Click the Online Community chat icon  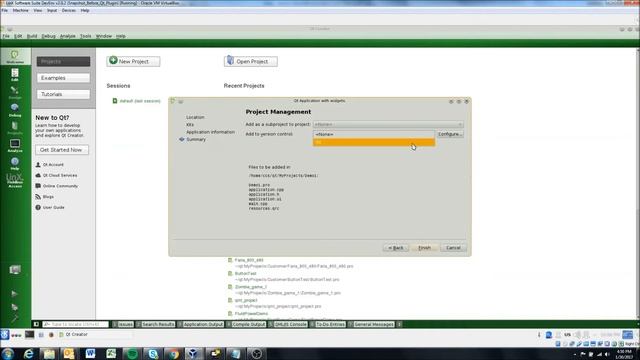[x=38, y=186]
